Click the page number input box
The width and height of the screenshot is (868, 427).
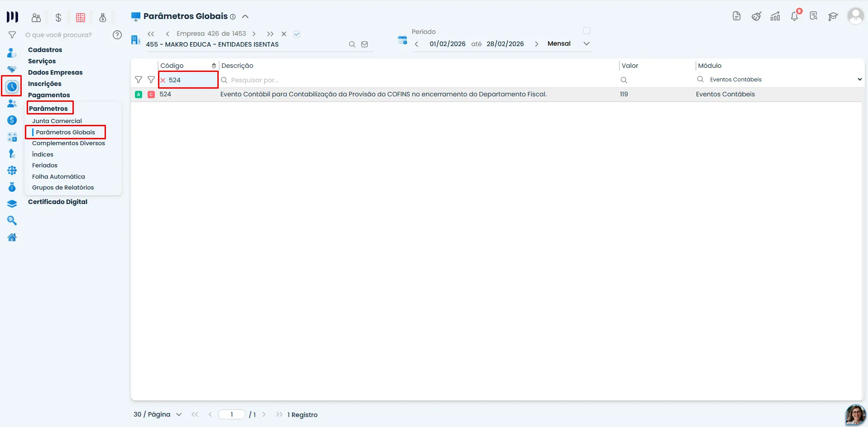coord(232,414)
